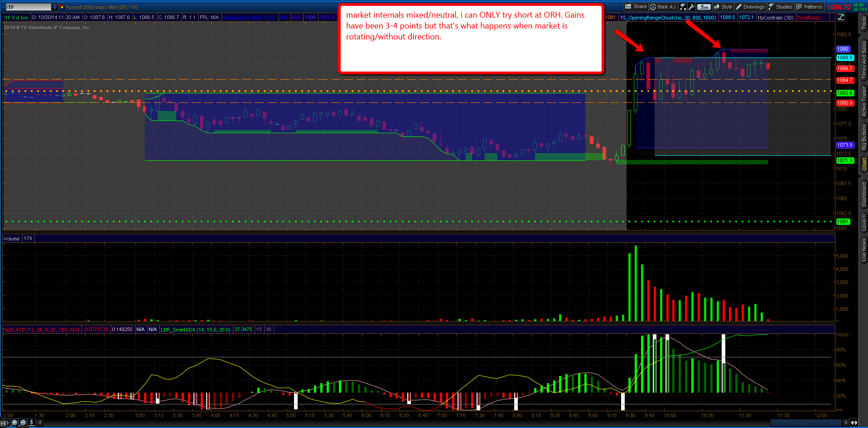This screenshot has height=428, width=868.
Task: Click the Russell 2000 Index Mini description
Action: tap(101, 7)
